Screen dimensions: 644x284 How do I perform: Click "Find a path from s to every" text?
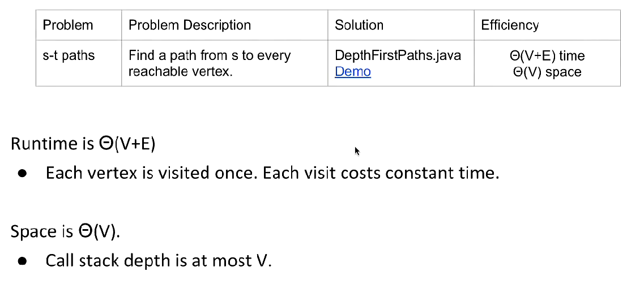point(209,56)
